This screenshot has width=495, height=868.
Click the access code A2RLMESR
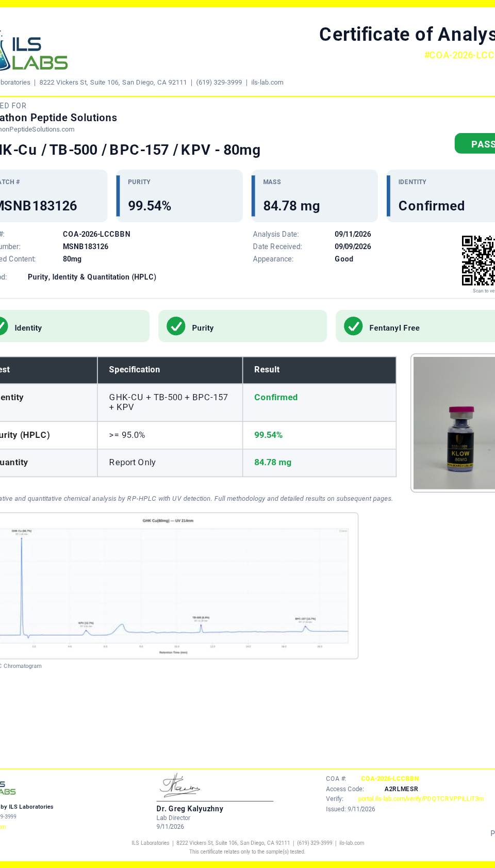click(401, 789)
